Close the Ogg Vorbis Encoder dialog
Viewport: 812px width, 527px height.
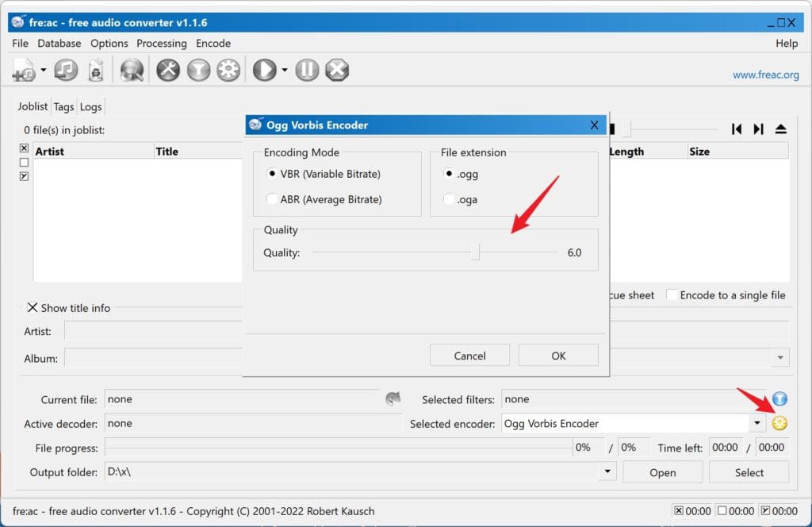pos(594,125)
